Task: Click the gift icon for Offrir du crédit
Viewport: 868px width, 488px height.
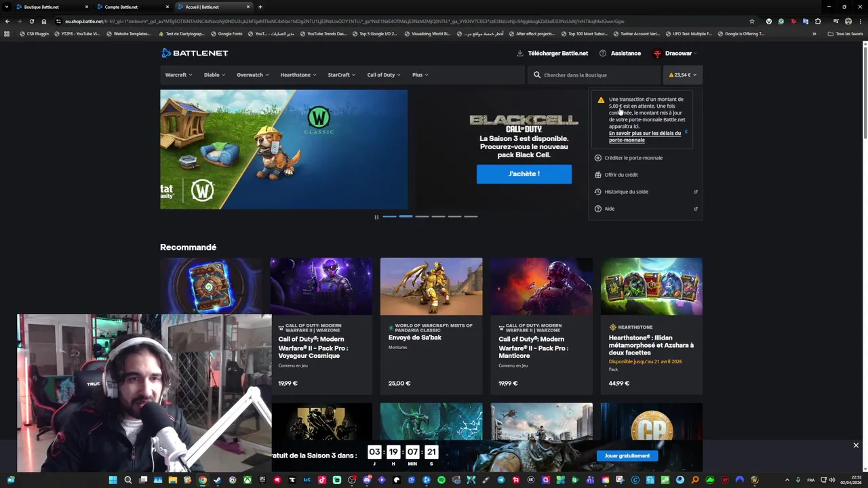Action: pyautogui.click(x=598, y=175)
